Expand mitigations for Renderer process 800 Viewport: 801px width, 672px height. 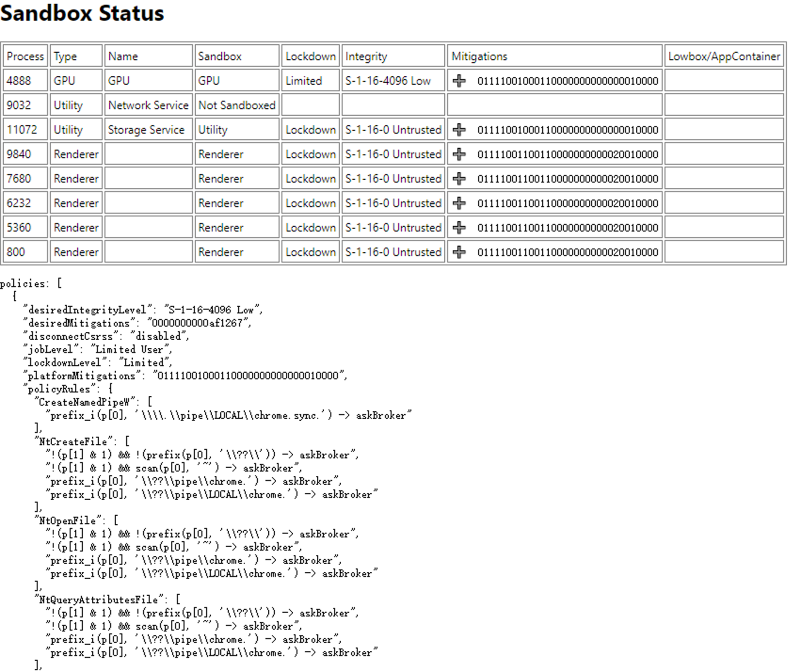click(459, 252)
